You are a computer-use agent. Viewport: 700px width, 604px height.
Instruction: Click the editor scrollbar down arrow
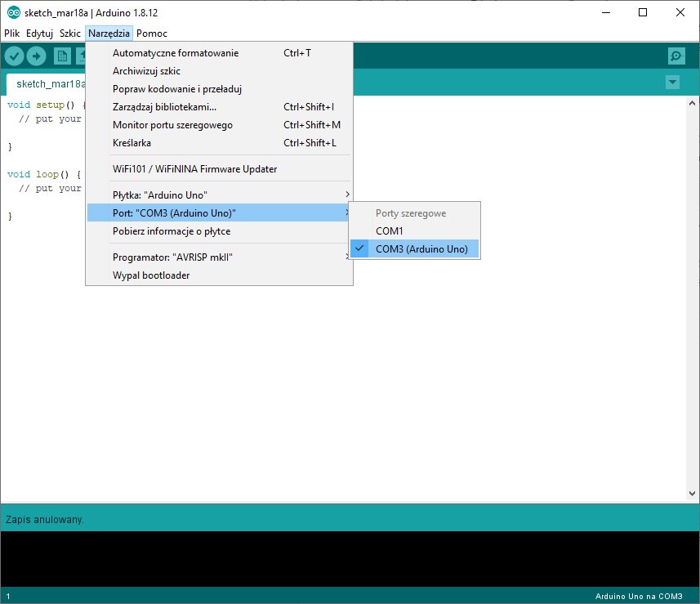(692, 494)
